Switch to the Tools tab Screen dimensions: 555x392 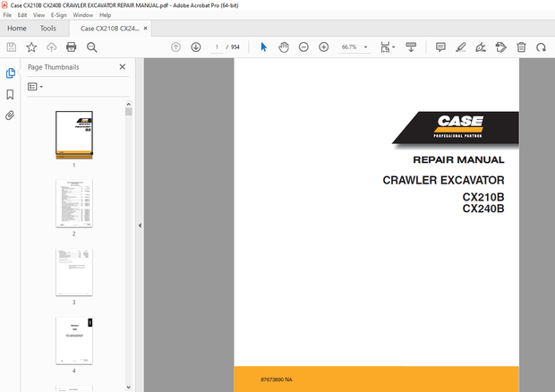tap(48, 29)
